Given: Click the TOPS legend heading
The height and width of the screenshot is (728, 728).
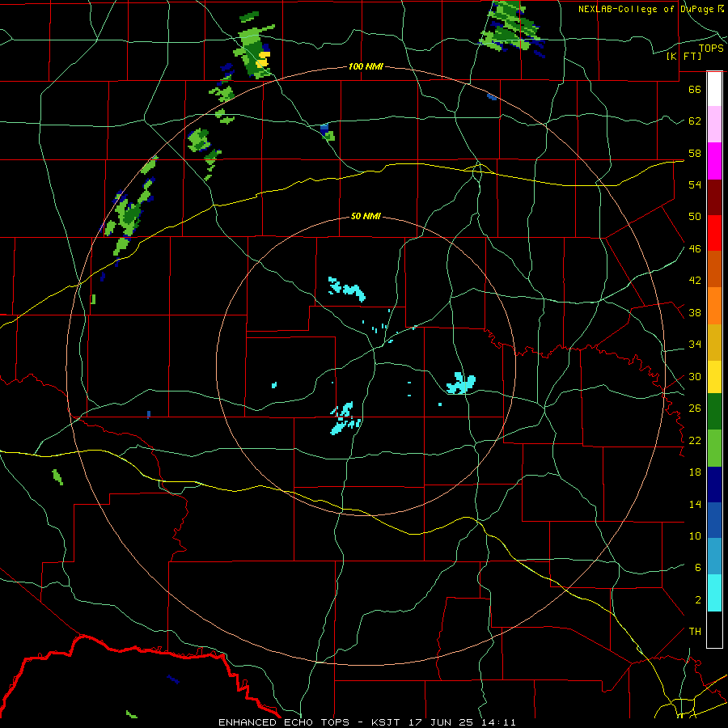Looking at the screenshot, I should coord(711,49).
